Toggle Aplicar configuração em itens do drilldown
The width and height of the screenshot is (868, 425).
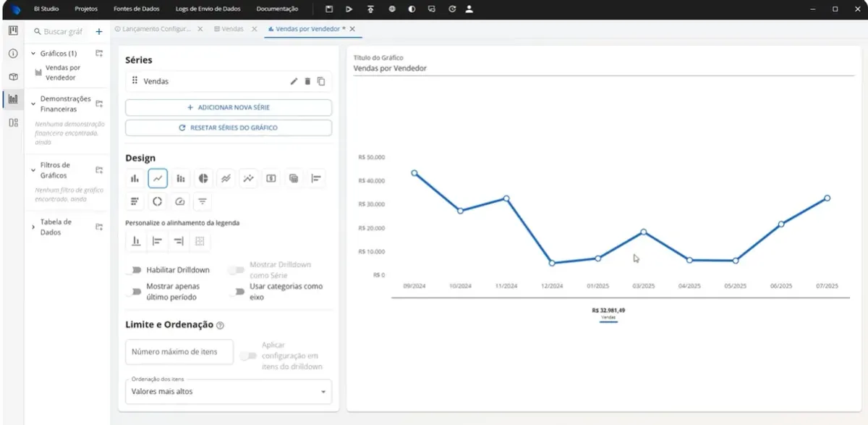(x=249, y=355)
